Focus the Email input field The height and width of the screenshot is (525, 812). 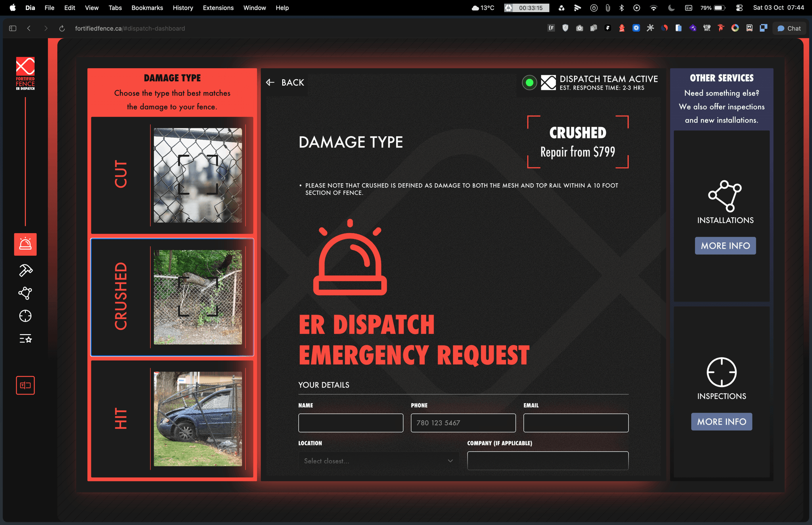coord(576,423)
